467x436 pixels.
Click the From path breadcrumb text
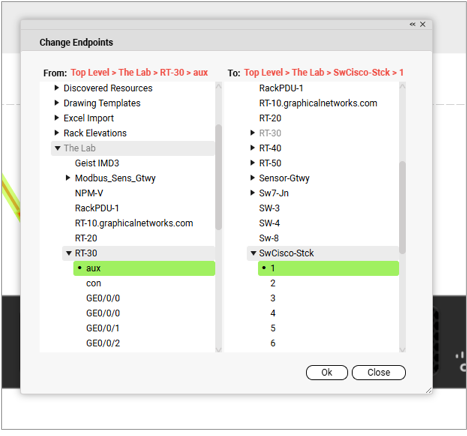[139, 72]
